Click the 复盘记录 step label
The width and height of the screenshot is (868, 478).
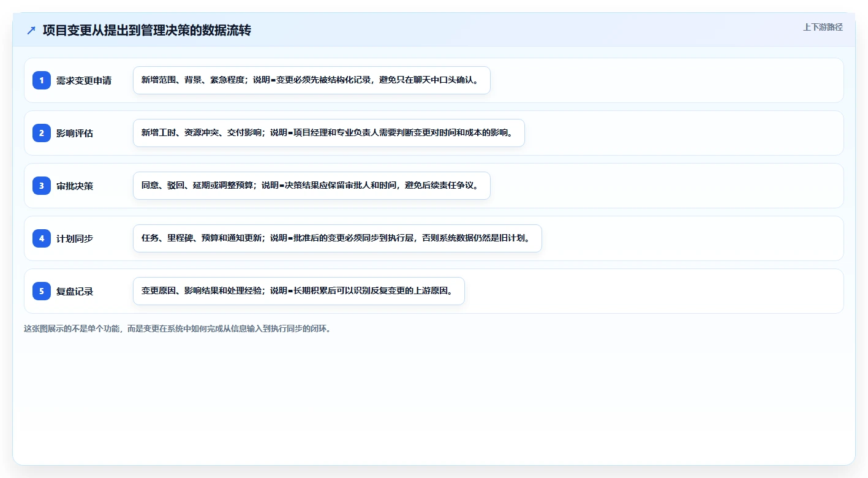click(x=75, y=291)
